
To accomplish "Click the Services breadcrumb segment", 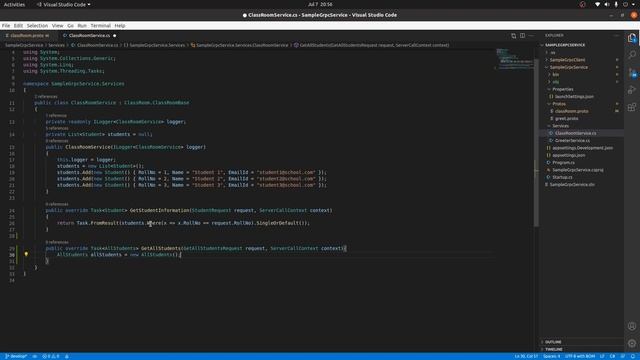I will click(57, 45).
